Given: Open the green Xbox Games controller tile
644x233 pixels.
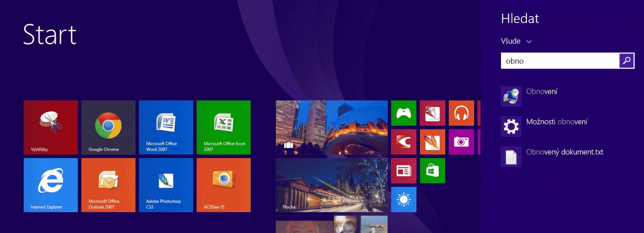Looking at the screenshot, I should click(404, 113).
